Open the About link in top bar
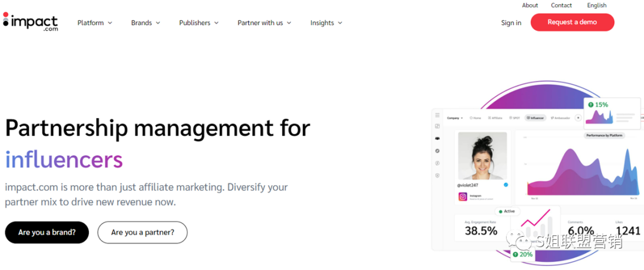644x270 pixels. [x=530, y=5]
